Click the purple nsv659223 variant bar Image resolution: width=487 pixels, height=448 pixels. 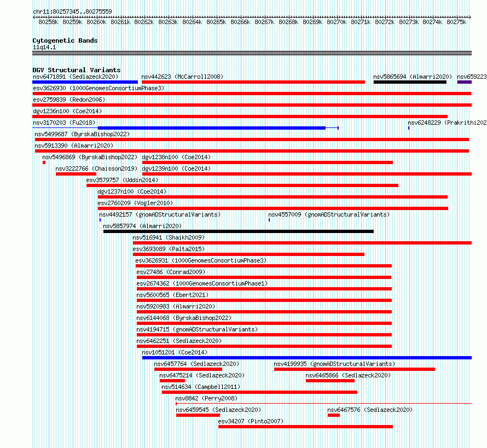465,82
